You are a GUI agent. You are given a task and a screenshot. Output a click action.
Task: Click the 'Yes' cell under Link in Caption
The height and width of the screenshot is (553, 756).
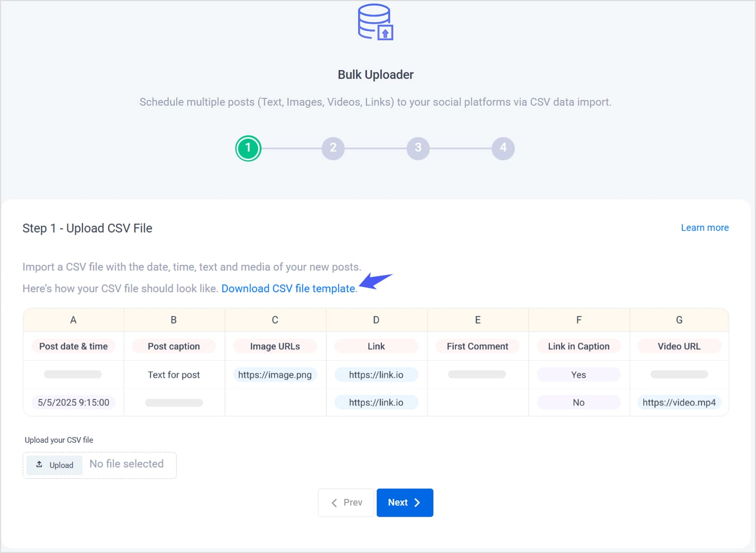pos(579,375)
